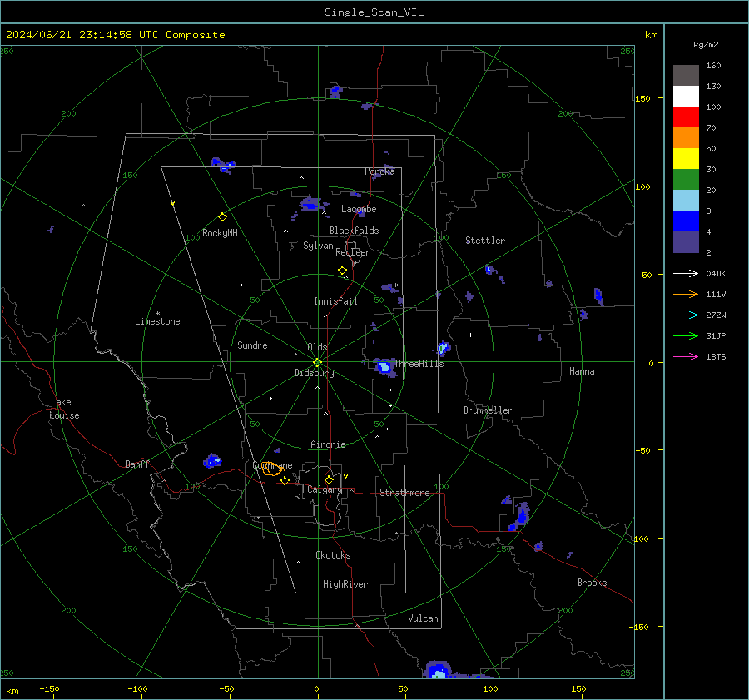749x700 pixels.
Task: Click the light blue 8-20 legend swatch
Action: click(686, 200)
